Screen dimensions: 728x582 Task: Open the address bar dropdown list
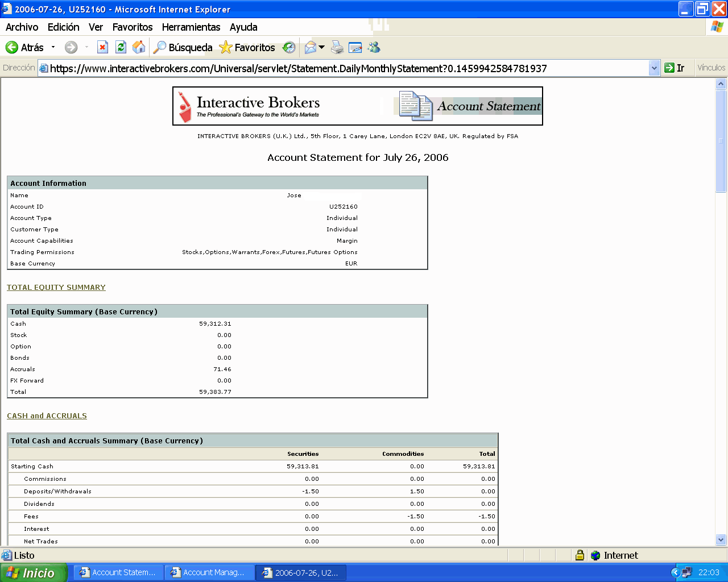[654, 68]
